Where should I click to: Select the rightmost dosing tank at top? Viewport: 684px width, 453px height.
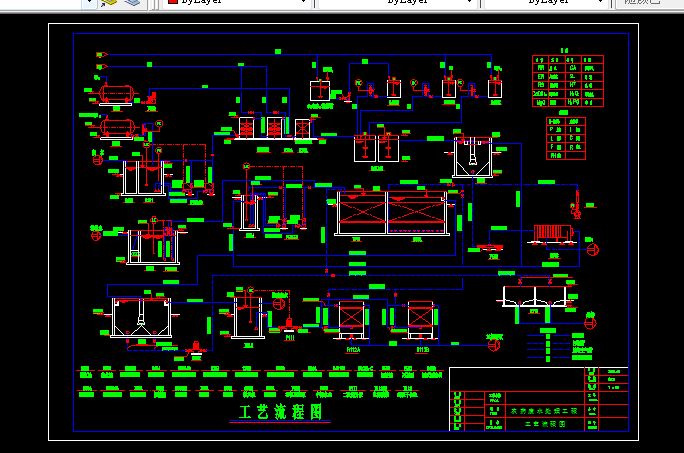495,89
